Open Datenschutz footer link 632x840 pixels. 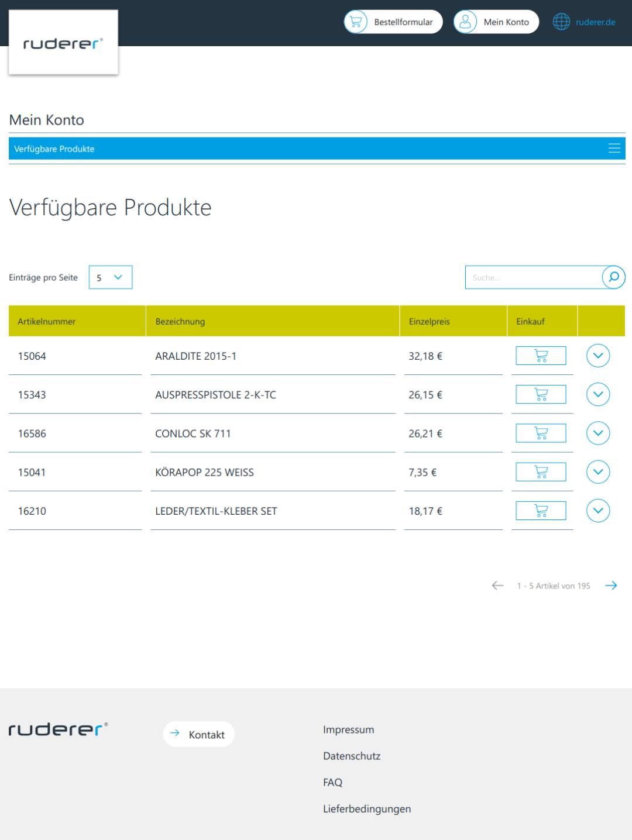352,756
